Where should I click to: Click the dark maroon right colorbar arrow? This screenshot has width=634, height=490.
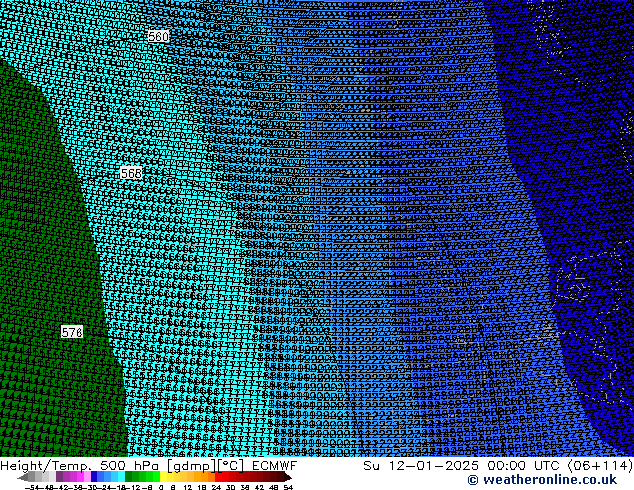288,478
